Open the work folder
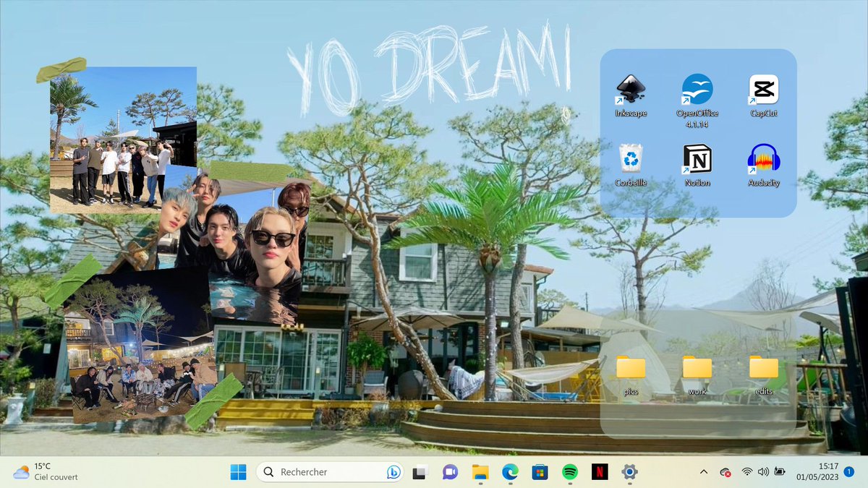868x488 pixels. coord(697,374)
